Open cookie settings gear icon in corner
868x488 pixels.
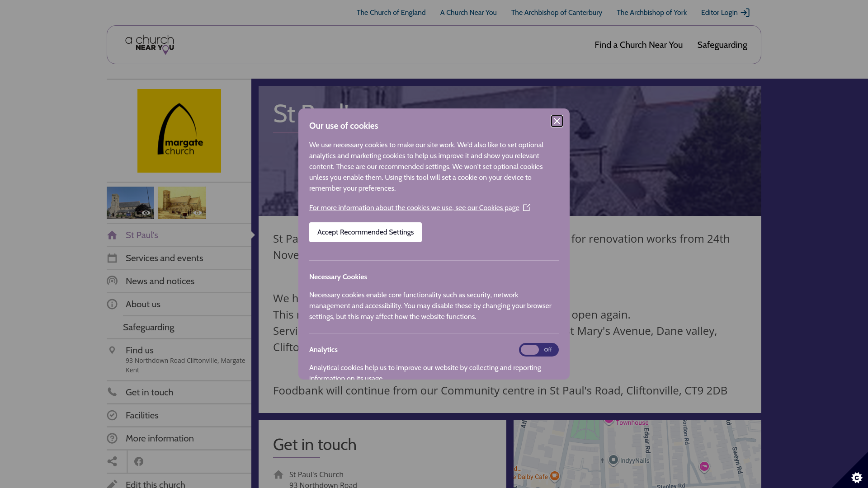[x=857, y=477]
